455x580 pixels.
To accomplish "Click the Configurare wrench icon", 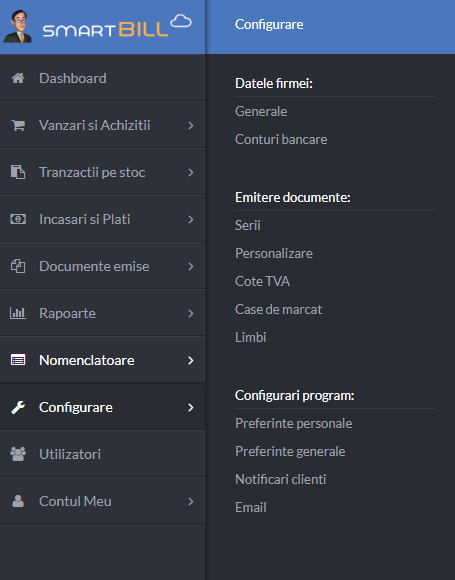I will (x=18, y=407).
